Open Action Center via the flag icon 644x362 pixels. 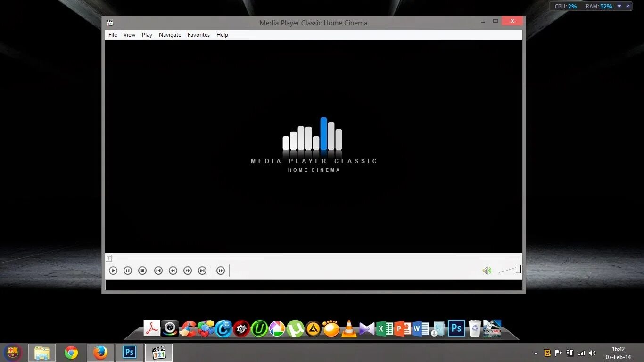coord(559,353)
